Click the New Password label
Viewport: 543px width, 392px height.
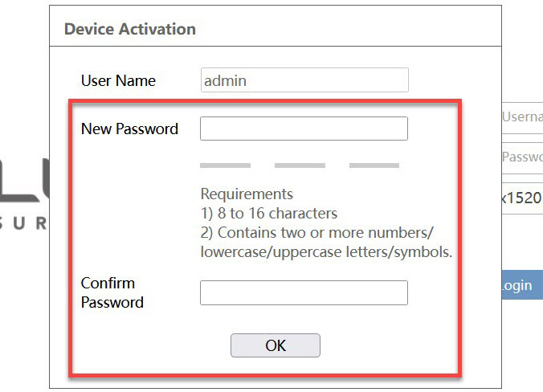tap(129, 129)
